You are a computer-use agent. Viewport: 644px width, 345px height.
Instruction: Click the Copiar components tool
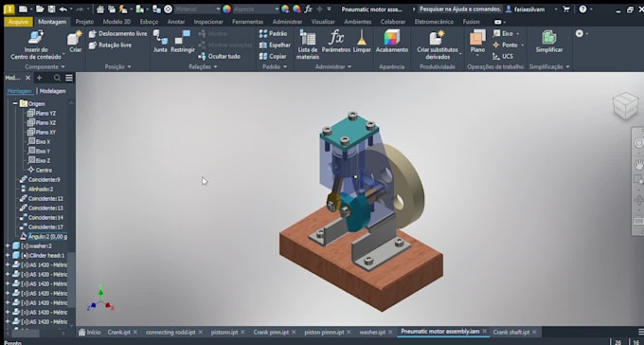(x=273, y=56)
